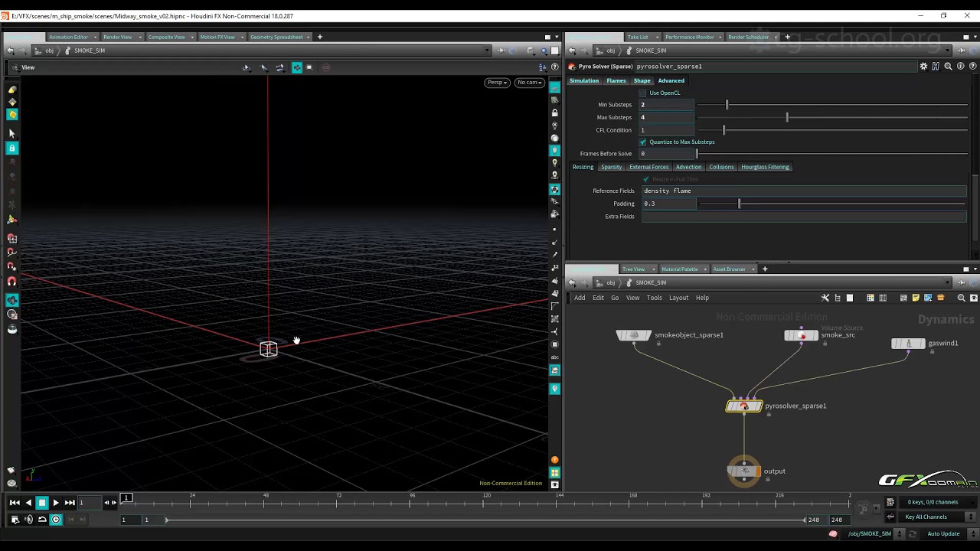This screenshot has width=980, height=551.
Task: Click the network editor search magnifier icon
Action: pyautogui.click(x=962, y=298)
